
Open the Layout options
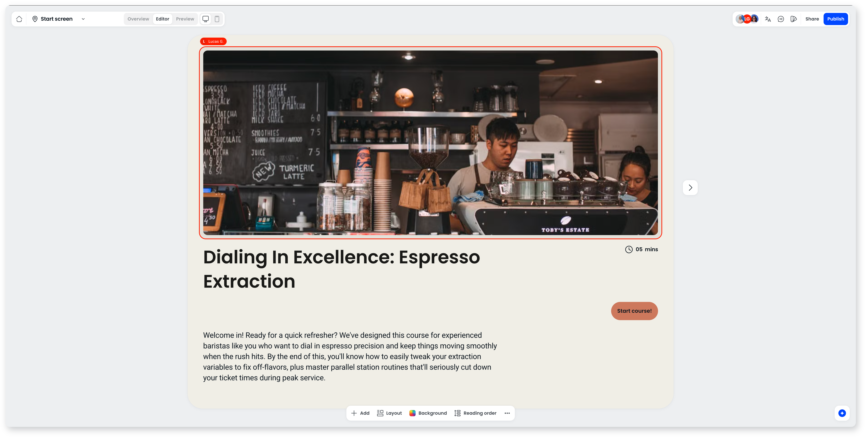389,413
